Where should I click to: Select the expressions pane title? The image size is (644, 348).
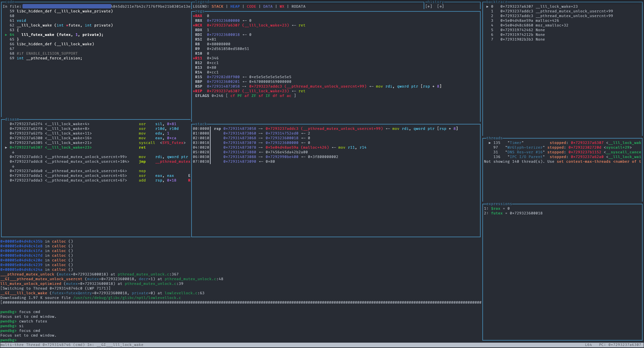[x=499, y=204]
